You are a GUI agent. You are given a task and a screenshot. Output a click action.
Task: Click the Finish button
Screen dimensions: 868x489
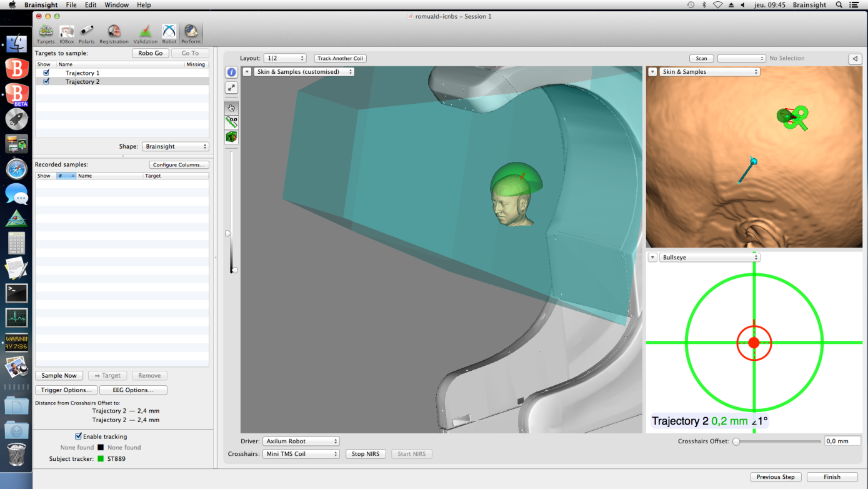click(x=832, y=477)
